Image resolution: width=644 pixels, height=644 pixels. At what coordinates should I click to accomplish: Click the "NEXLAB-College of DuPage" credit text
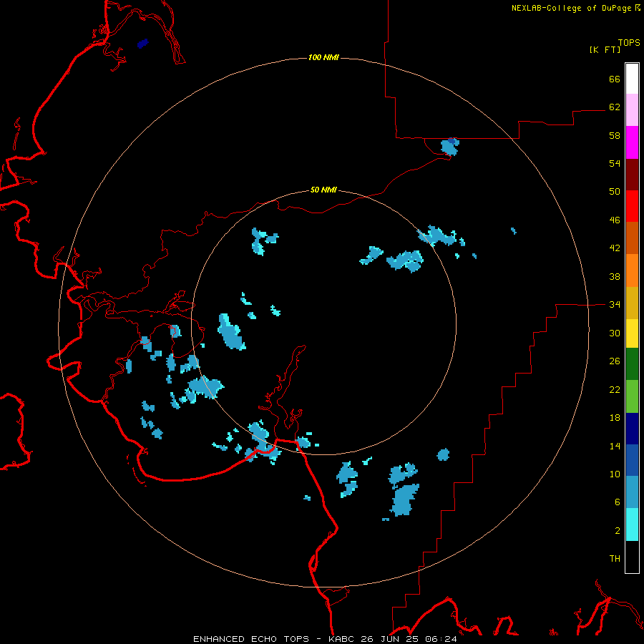pos(571,8)
